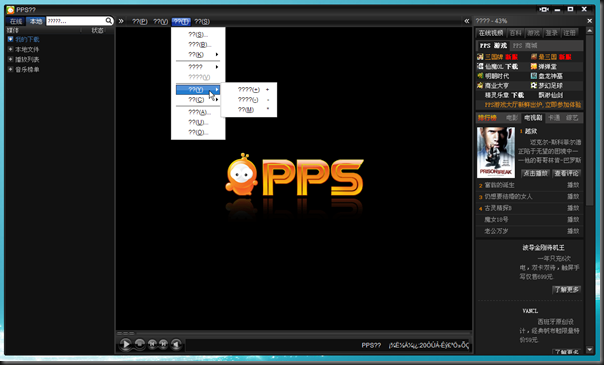This screenshot has height=365, width=604.
Task: Open the (K) submenu entry
Action: (x=198, y=55)
